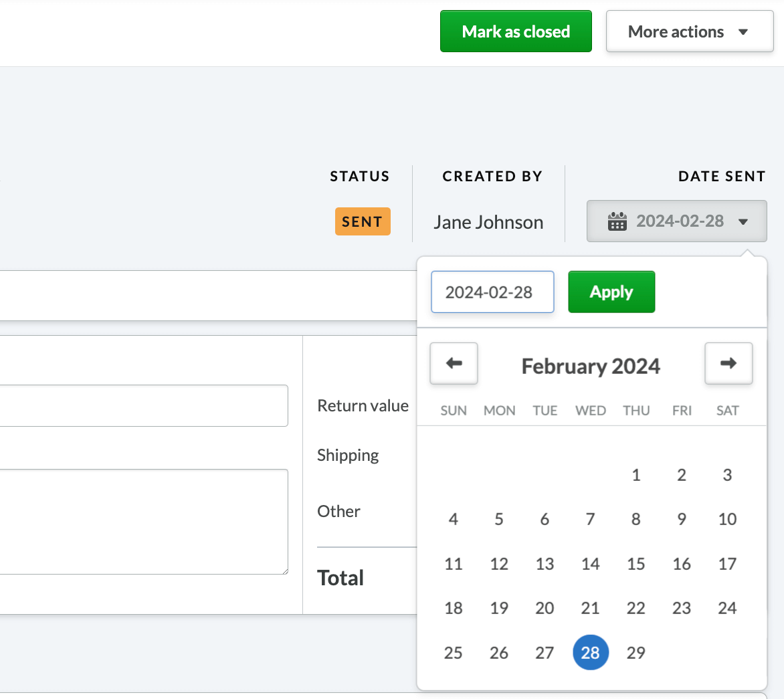Select day 1 on the February calendar
784x699 pixels.
(635, 475)
